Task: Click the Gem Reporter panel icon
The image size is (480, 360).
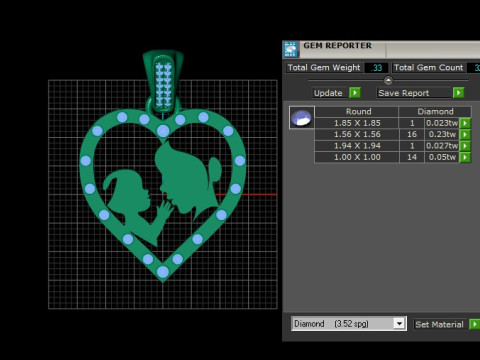Action: [x=291, y=49]
